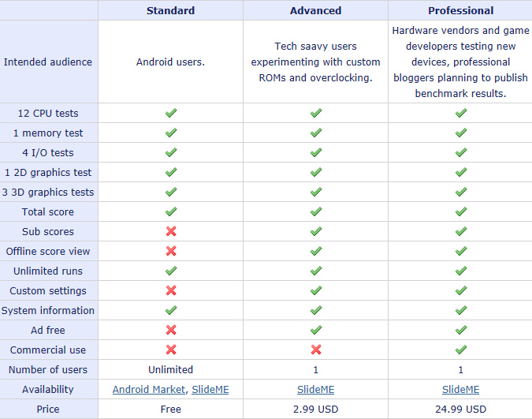Click the Intended audience row label
Image resolution: width=532 pixels, height=419 pixels.
(48, 62)
